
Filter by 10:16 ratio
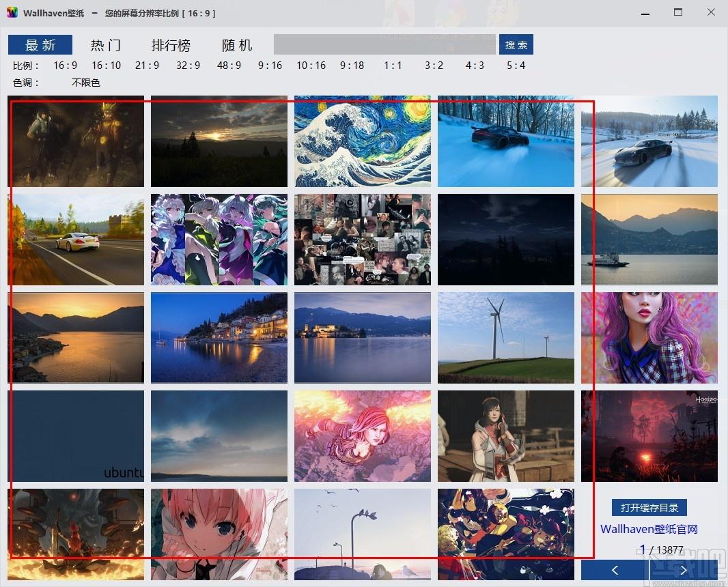point(311,66)
